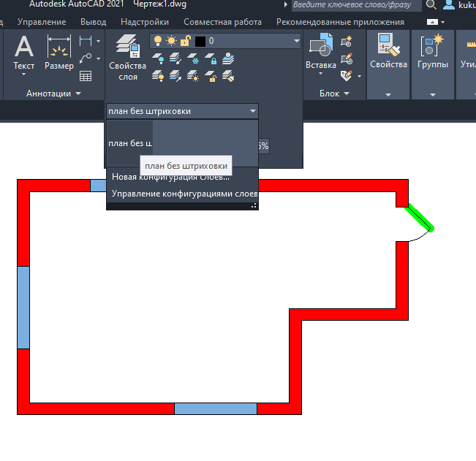
Task: Click Thaw All Layers sun icon
Action: pos(193,76)
